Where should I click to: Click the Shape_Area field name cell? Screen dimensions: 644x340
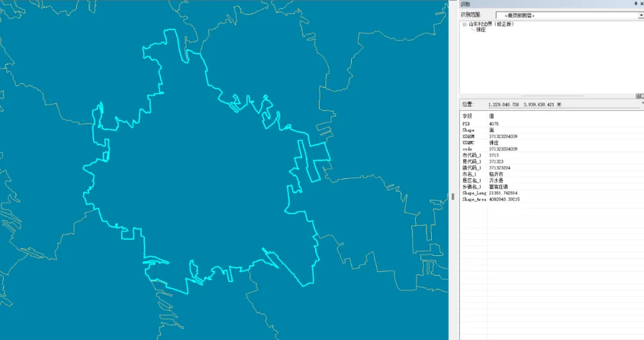coord(475,199)
